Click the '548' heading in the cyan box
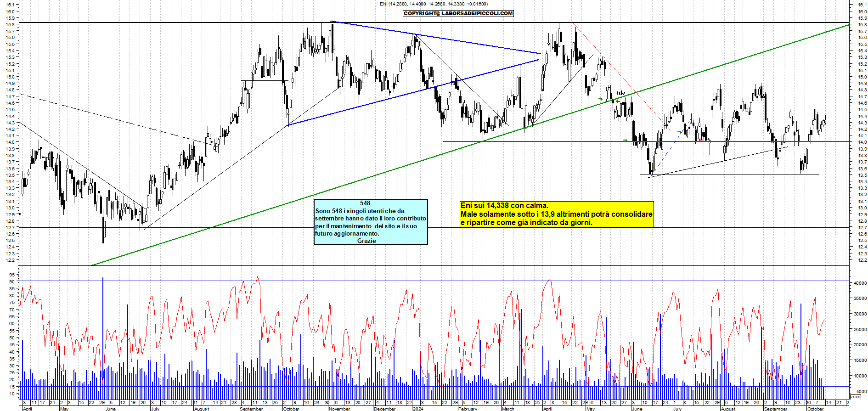The width and height of the screenshot is (868, 411). pyautogui.click(x=365, y=203)
